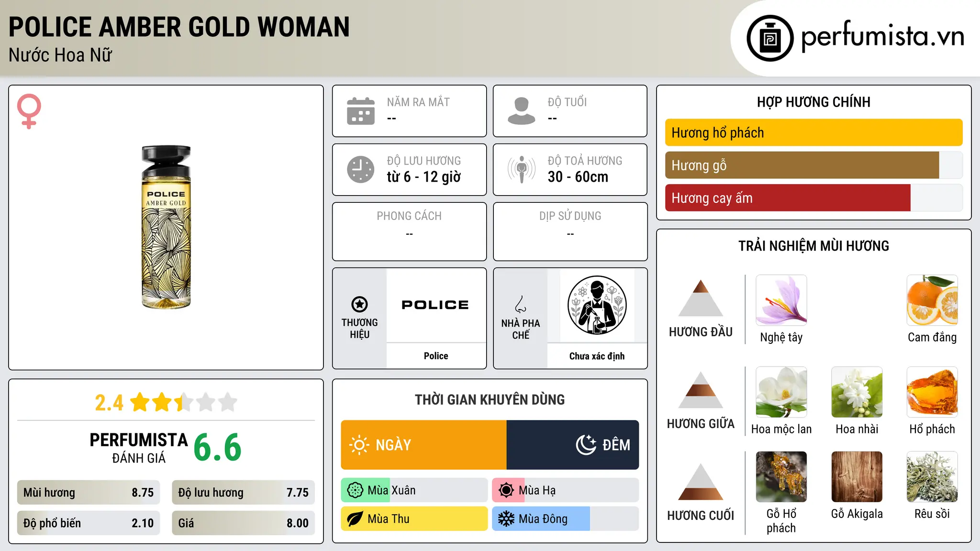Open the Hổ phách note thumbnail
The image size is (980, 551).
pos(932,392)
